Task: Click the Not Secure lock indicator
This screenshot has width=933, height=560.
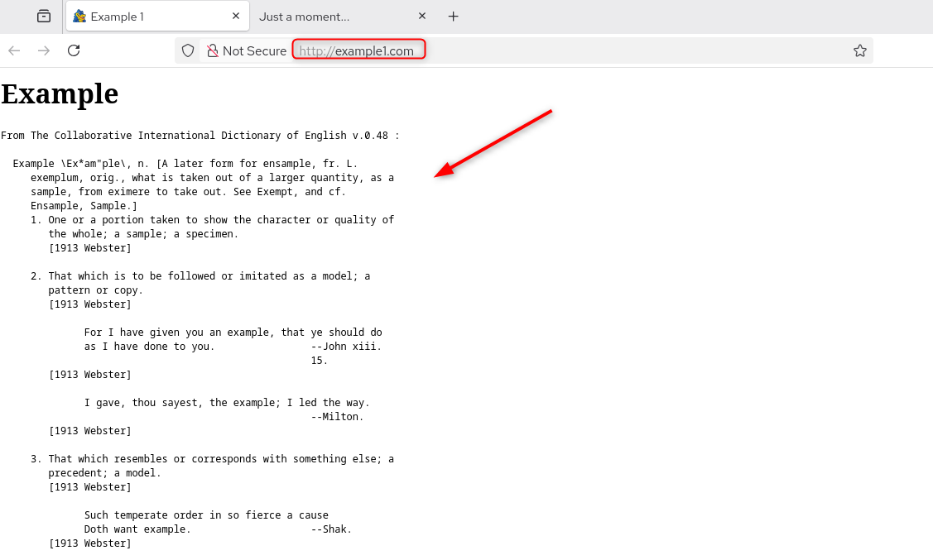Action: tap(247, 51)
